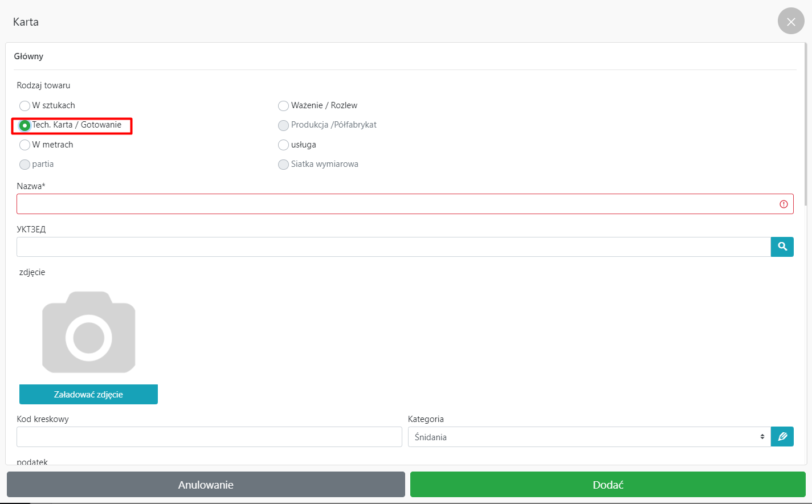Screen dimensions: 812x504
Task: Click into the УКТЗЕД input field
Action: 393,247
